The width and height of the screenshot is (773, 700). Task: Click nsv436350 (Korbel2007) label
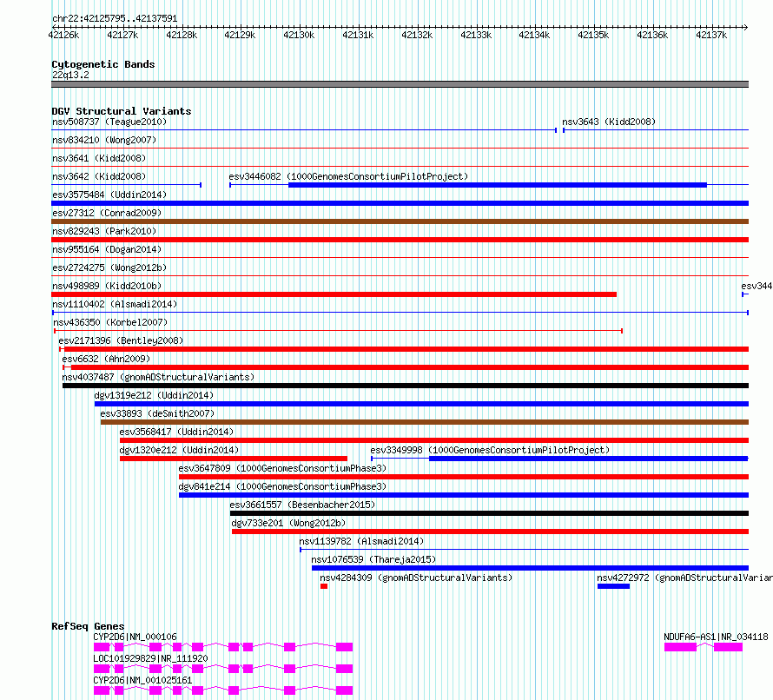click(x=110, y=322)
